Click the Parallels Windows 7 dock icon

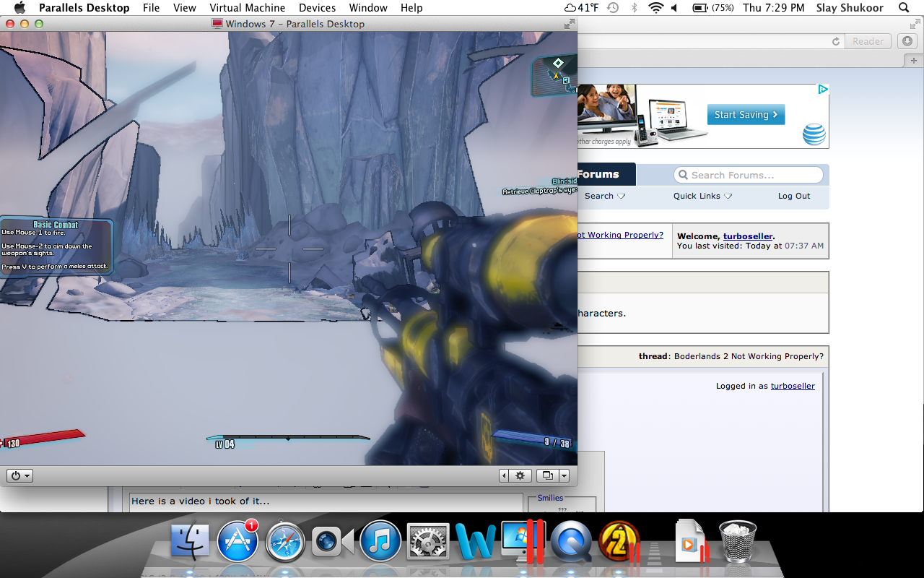pyautogui.click(x=523, y=541)
